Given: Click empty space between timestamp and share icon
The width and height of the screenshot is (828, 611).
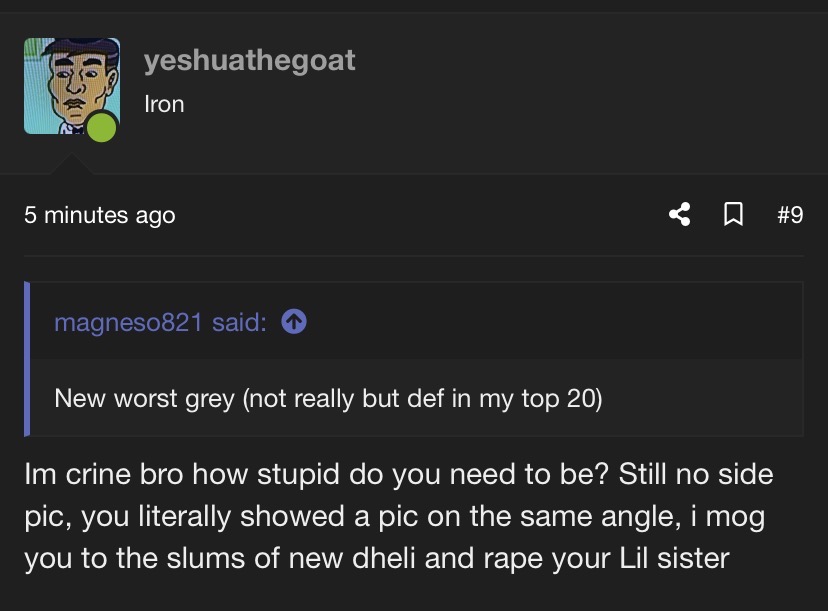Looking at the screenshot, I should (420, 215).
